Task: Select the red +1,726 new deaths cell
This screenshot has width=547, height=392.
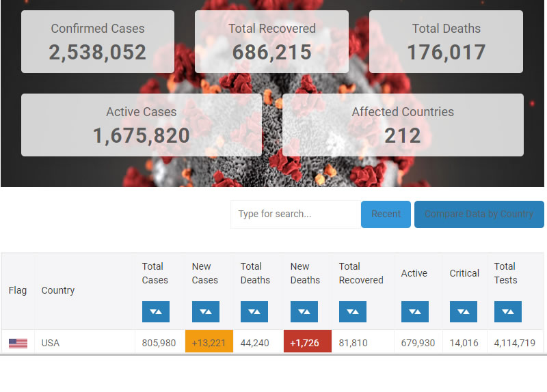Action: (x=307, y=342)
